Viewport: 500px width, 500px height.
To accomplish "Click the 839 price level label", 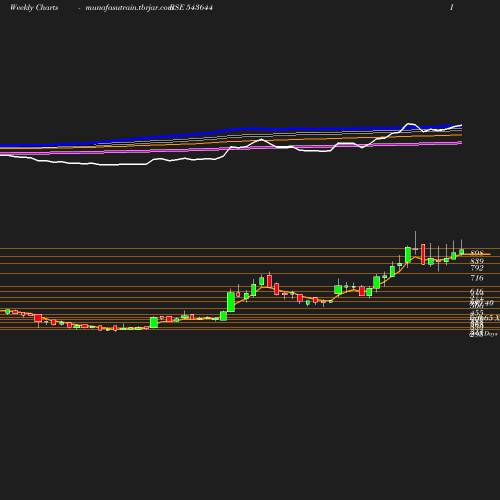I will click(x=477, y=261).
